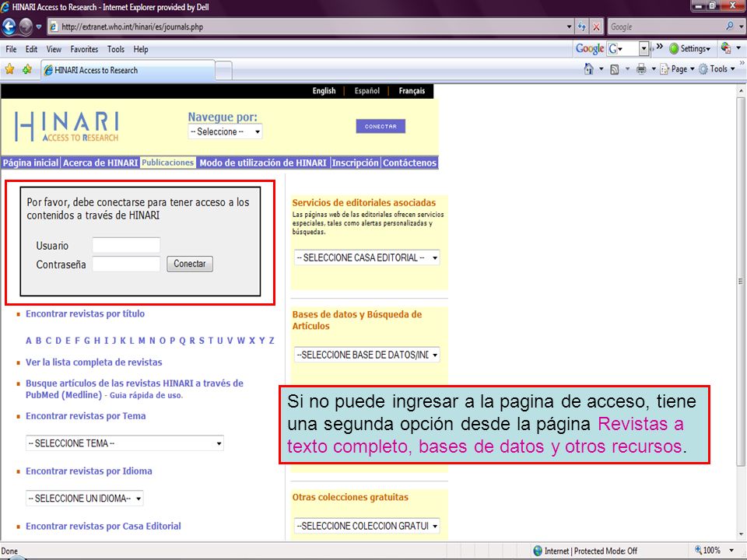Select the HINARI Access to Research tab
The width and height of the screenshot is (747, 560).
(128, 70)
